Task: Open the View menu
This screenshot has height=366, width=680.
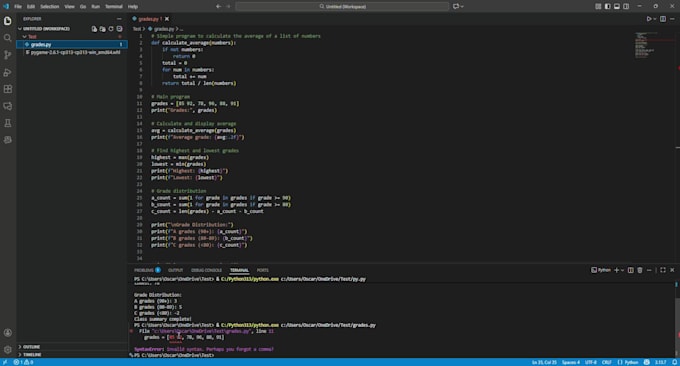Action: 69,7
